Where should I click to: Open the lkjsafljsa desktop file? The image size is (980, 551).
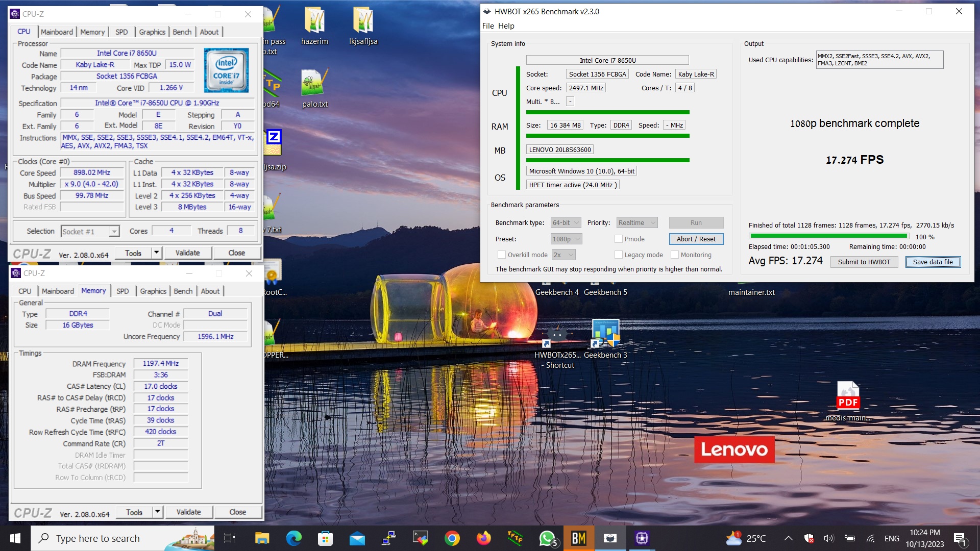(363, 27)
